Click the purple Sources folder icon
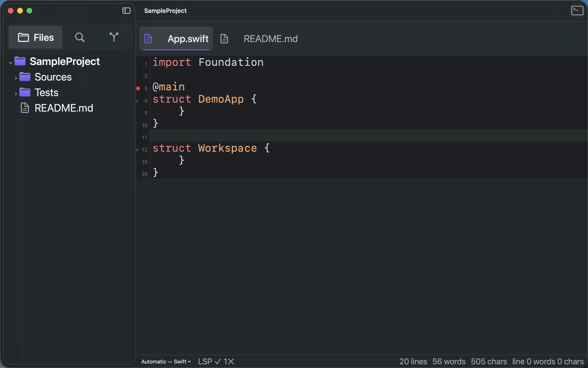Viewport: 588px width, 368px height. tap(25, 77)
